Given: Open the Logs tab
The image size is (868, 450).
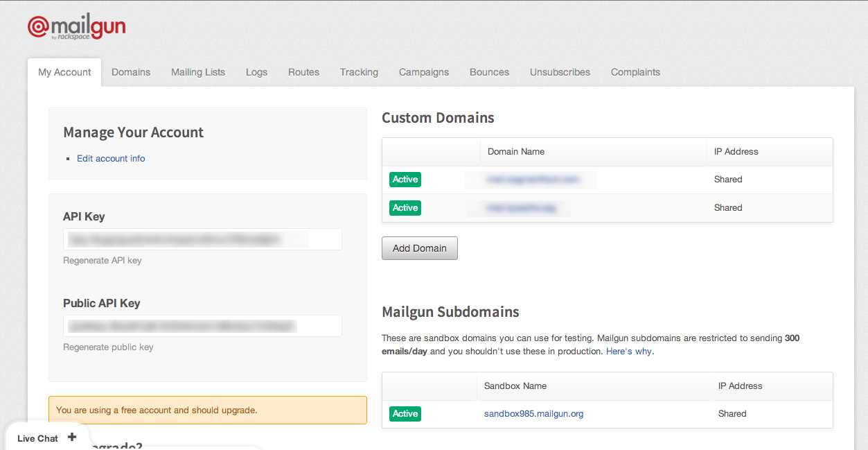Looking at the screenshot, I should click(256, 72).
